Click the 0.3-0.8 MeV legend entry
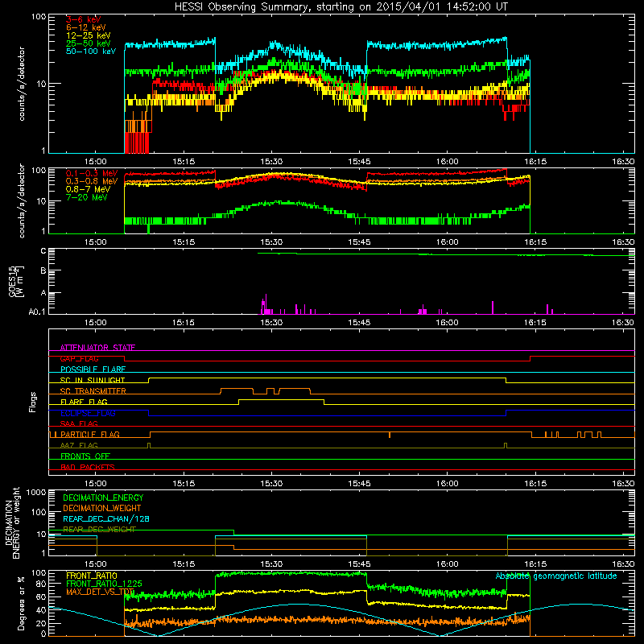This screenshot has height=644, width=644. (92, 181)
